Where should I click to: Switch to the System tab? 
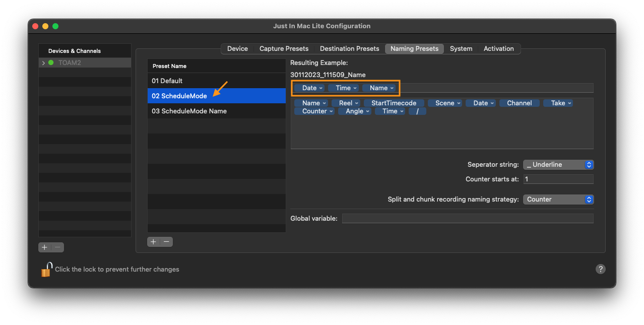(x=461, y=49)
